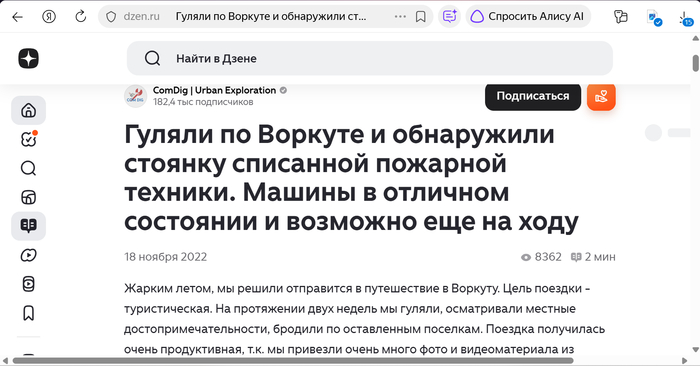700x366 pixels.
Task: Click the magnifier icon in search box
Action: coord(152,58)
